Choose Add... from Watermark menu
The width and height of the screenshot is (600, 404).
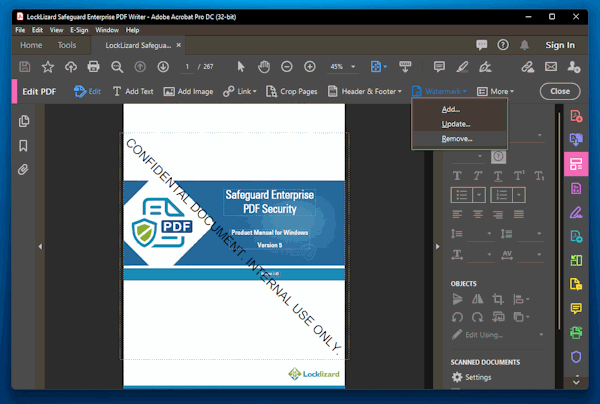(451, 109)
